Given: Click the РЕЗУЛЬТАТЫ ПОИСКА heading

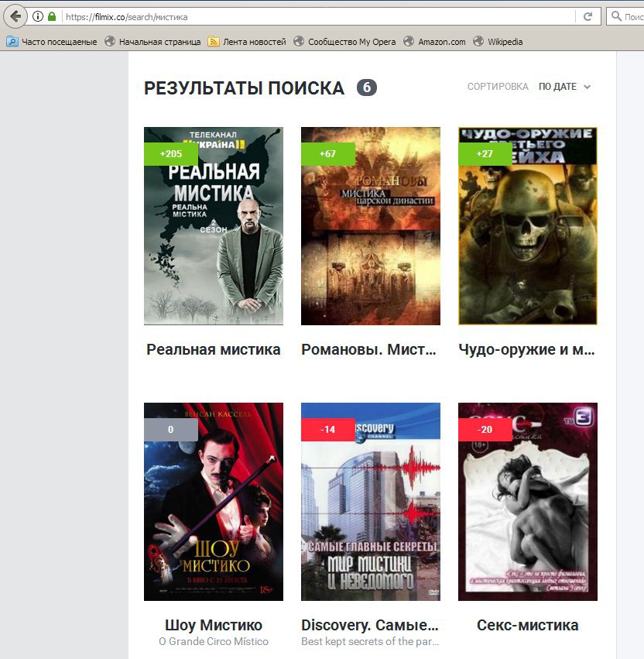Looking at the screenshot, I should tap(244, 88).
